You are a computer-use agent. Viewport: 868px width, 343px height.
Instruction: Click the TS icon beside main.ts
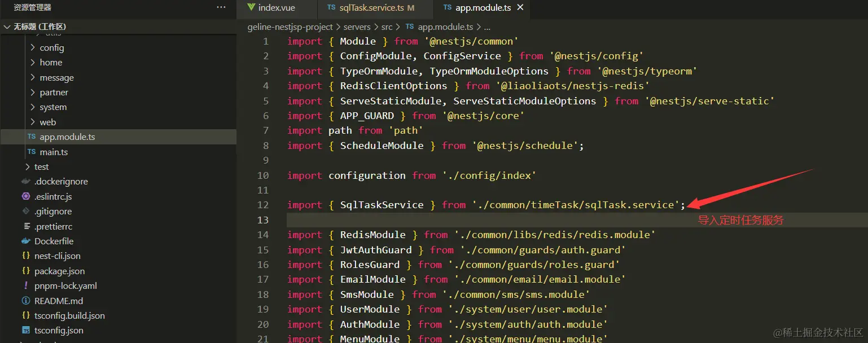coord(32,152)
